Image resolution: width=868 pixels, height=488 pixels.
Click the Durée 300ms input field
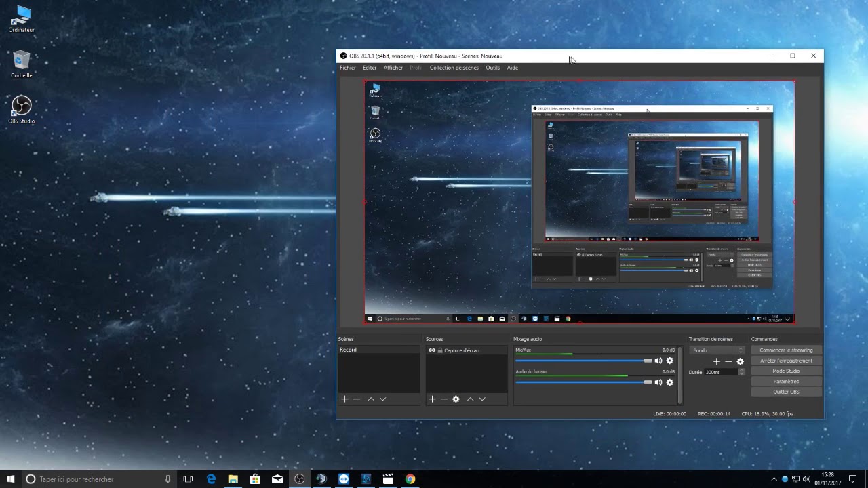tap(721, 372)
